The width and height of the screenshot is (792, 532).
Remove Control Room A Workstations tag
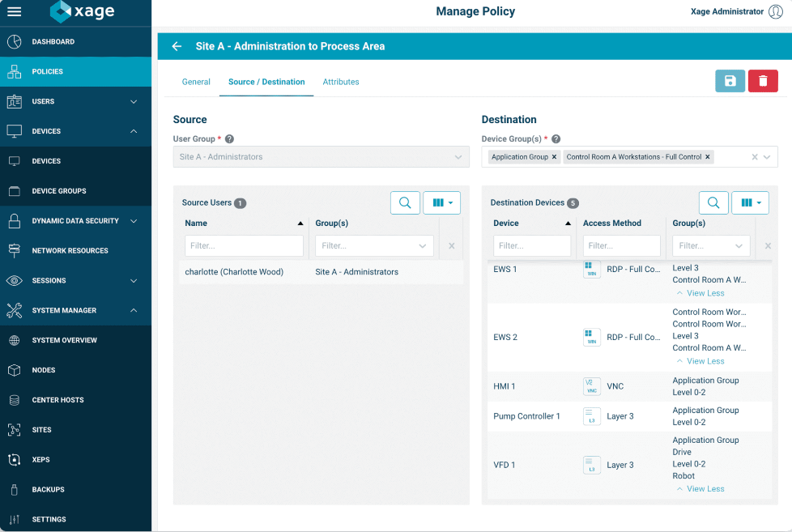pyautogui.click(x=707, y=157)
